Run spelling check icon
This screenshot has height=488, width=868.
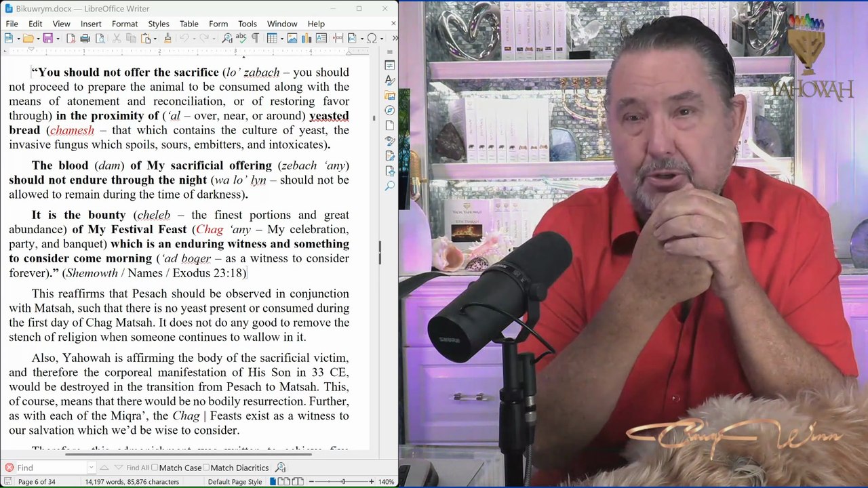[x=241, y=38]
